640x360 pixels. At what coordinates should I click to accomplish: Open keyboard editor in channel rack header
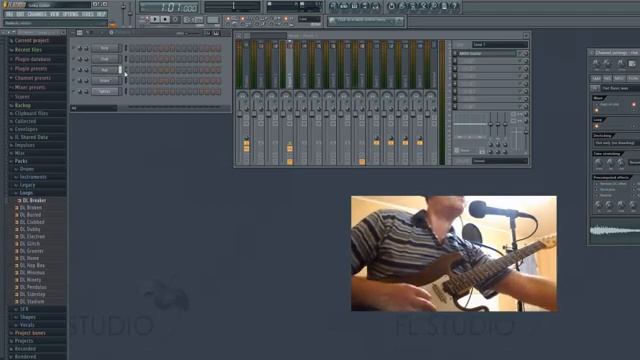coord(216,33)
